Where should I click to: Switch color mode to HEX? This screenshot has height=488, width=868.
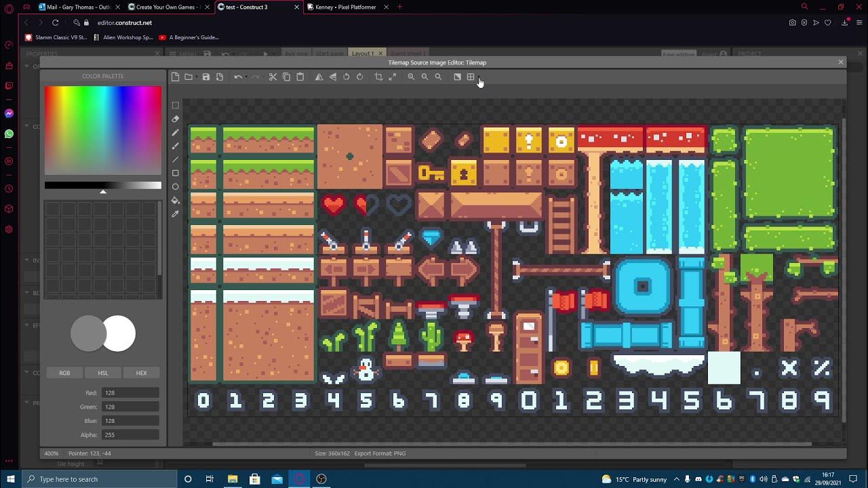[141, 373]
